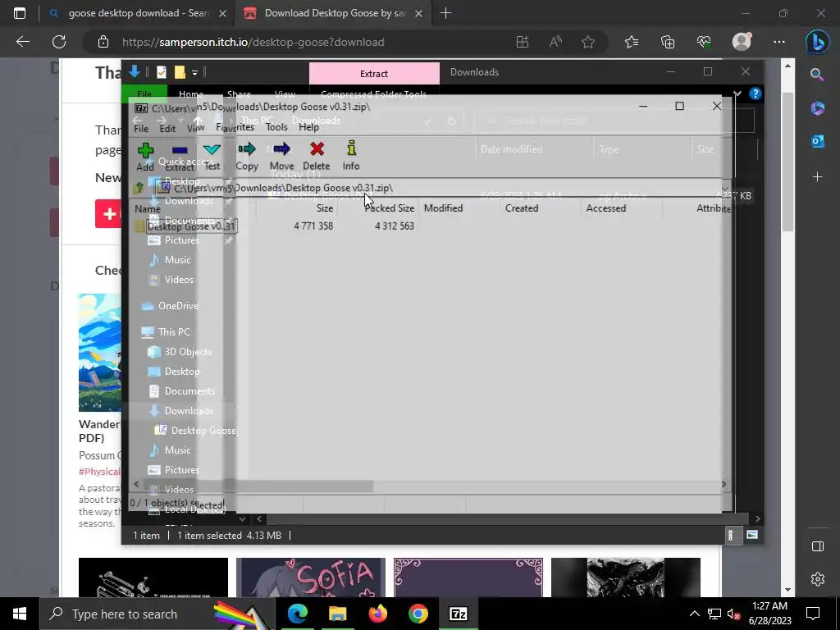This screenshot has height=630, width=840.
Task: Open Explorer Help question mark icon
Action: [x=756, y=94]
